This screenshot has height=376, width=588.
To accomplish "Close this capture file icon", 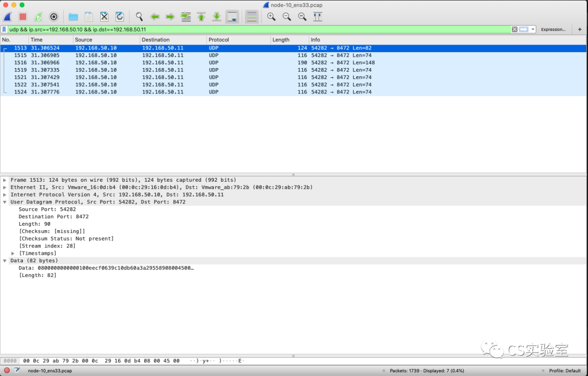I will point(104,16).
